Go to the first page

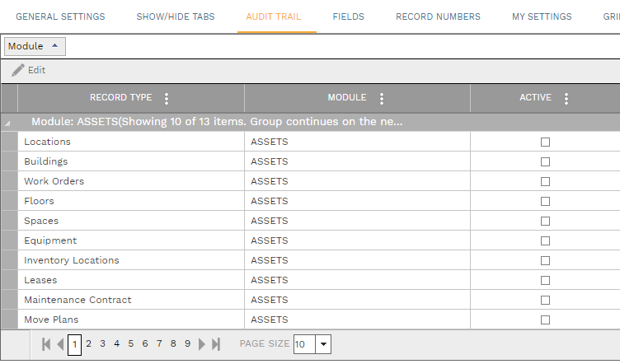46,344
